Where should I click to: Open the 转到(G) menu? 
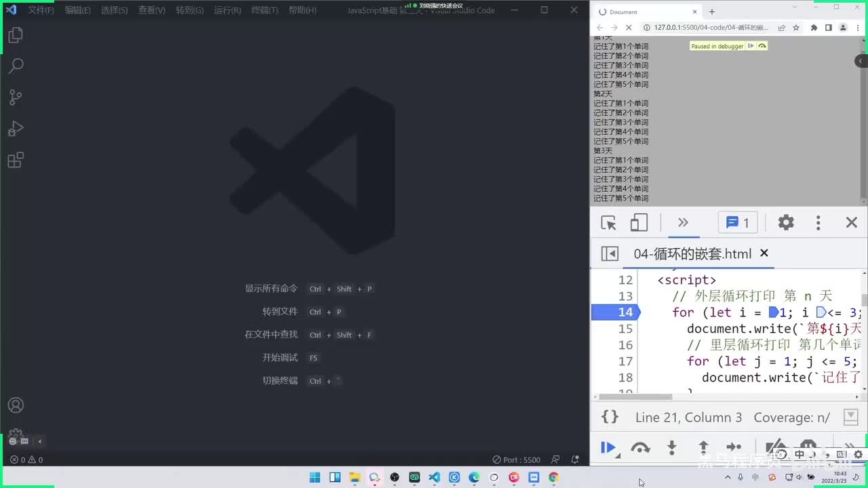(x=189, y=10)
